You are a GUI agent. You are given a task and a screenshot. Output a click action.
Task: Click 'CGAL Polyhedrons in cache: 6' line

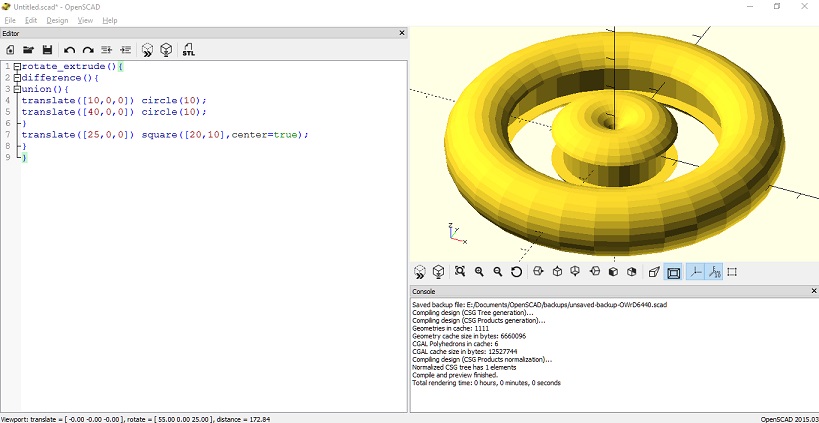[x=455, y=344]
